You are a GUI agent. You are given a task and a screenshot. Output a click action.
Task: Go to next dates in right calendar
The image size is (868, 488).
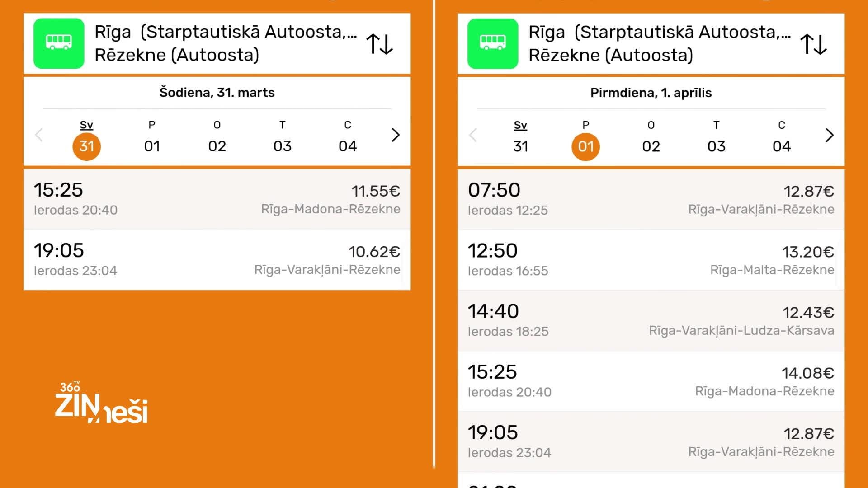pos(830,135)
